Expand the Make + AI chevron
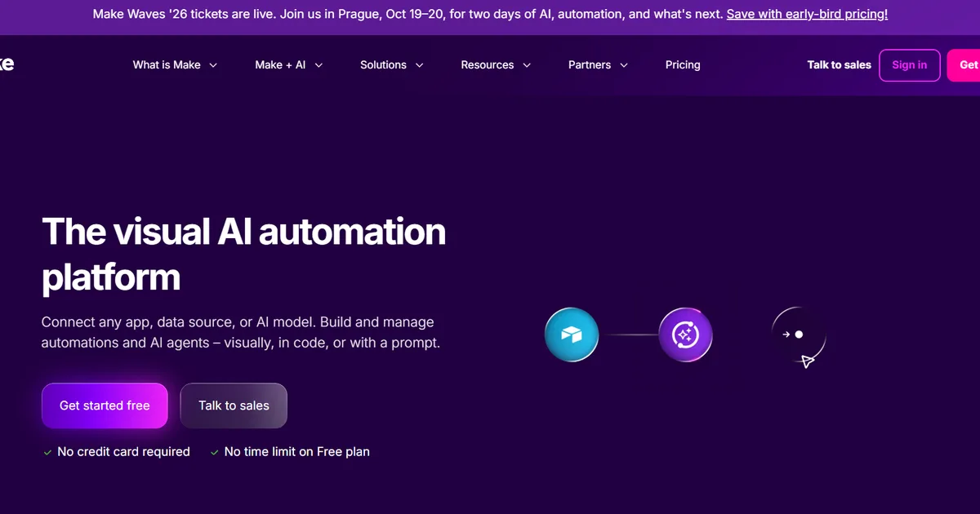 [318, 65]
